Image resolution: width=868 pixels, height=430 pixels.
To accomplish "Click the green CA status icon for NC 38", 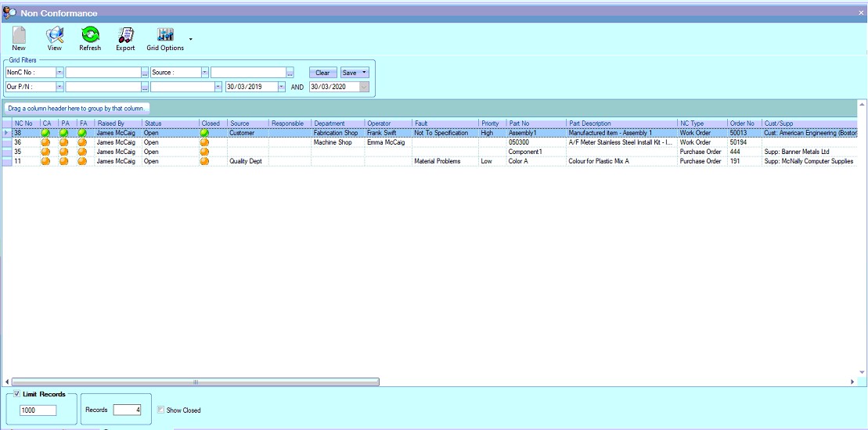I will (47, 133).
